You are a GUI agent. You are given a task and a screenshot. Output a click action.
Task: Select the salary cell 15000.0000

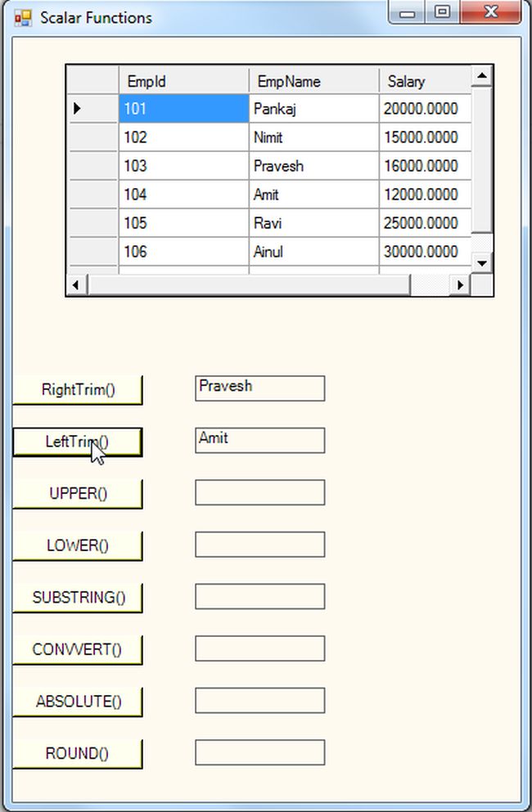tap(425, 137)
